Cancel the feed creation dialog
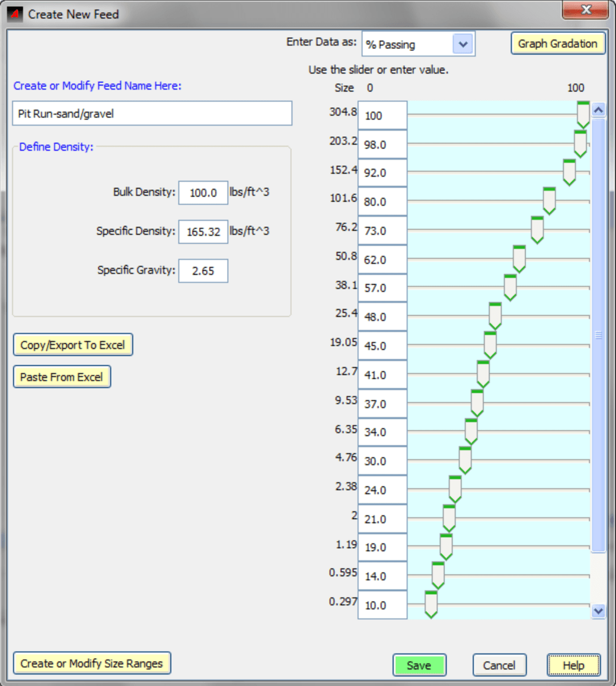 (x=499, y=665)
